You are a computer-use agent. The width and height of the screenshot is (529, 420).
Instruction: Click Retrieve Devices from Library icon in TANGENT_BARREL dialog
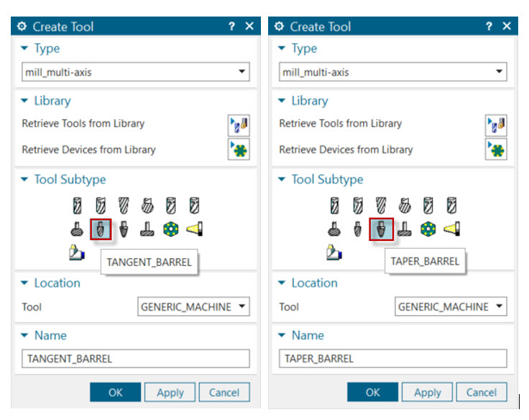tap(239, 150)
